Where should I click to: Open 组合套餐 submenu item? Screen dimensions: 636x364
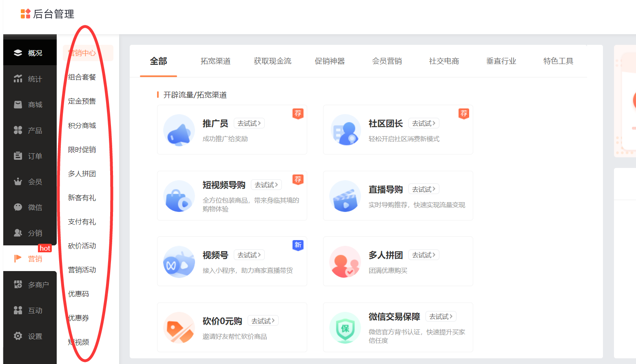pos(82,77)
